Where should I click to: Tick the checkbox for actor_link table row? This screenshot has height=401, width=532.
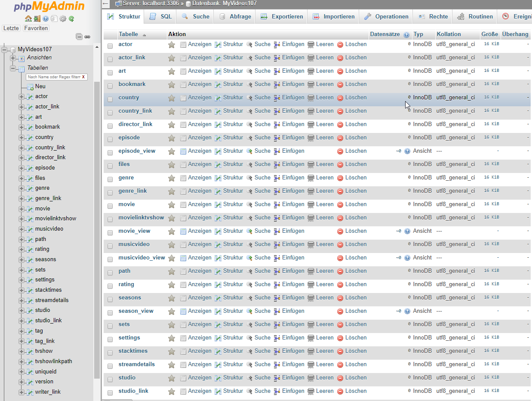click(x=110, y=59)
